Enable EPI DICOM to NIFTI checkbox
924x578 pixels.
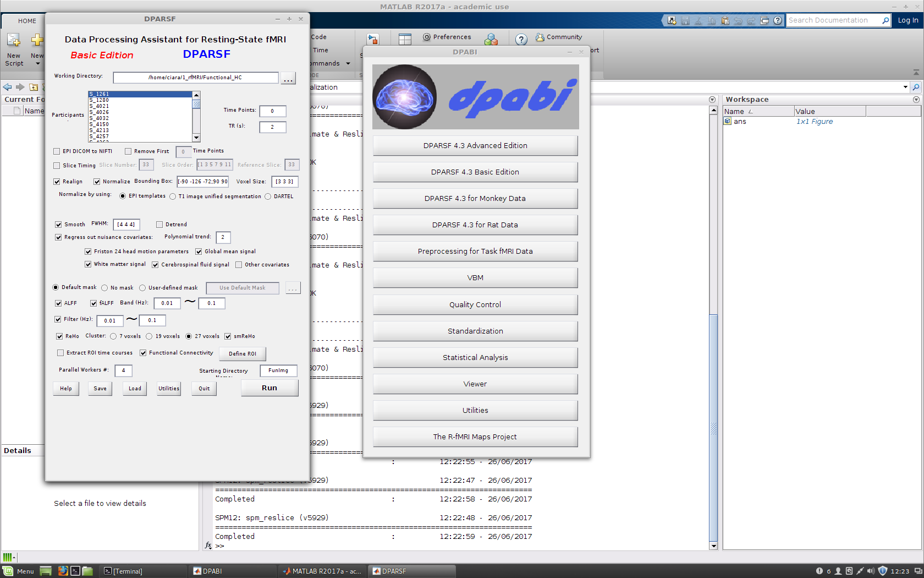(x=57, y=151)
